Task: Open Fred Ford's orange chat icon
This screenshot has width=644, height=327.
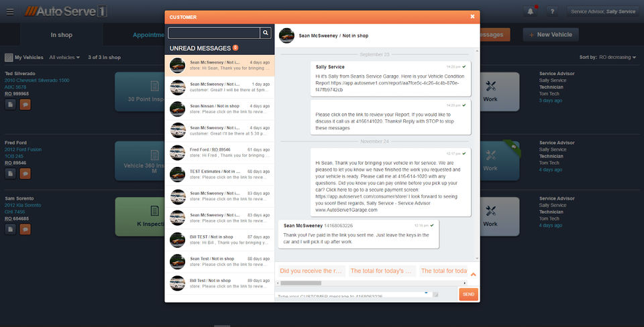Action: pos(25,174)
